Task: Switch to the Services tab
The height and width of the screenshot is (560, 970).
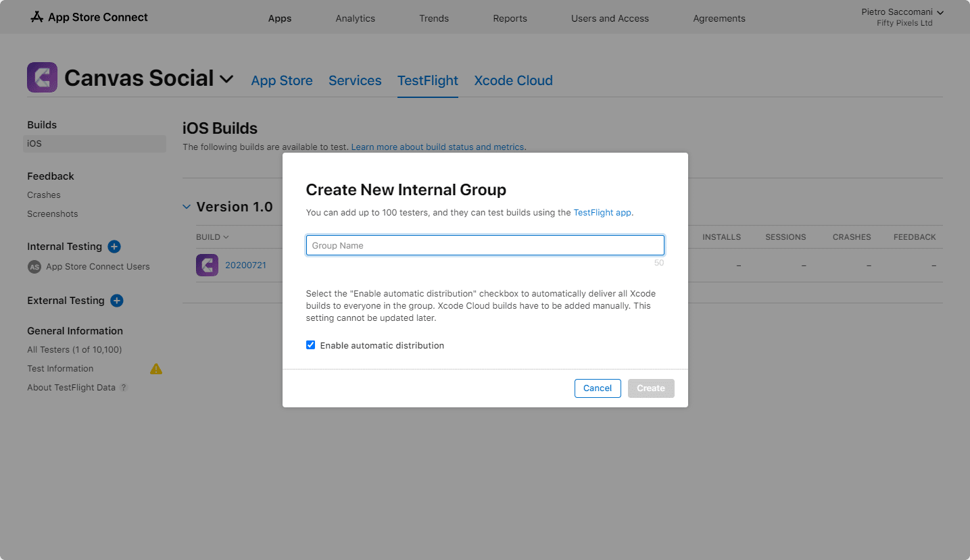Action: point(355,80)
